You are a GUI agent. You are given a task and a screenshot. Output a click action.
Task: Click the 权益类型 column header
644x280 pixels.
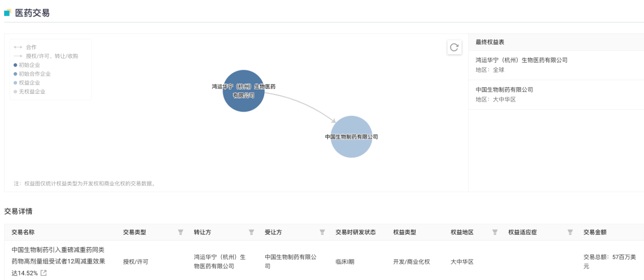click(x=404, y=232)
